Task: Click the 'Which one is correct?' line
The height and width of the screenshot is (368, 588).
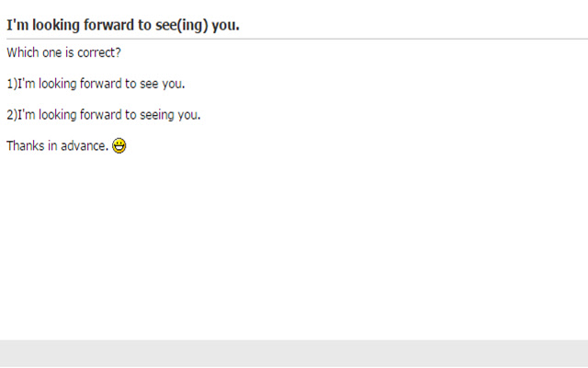Action: click(63, 52)
